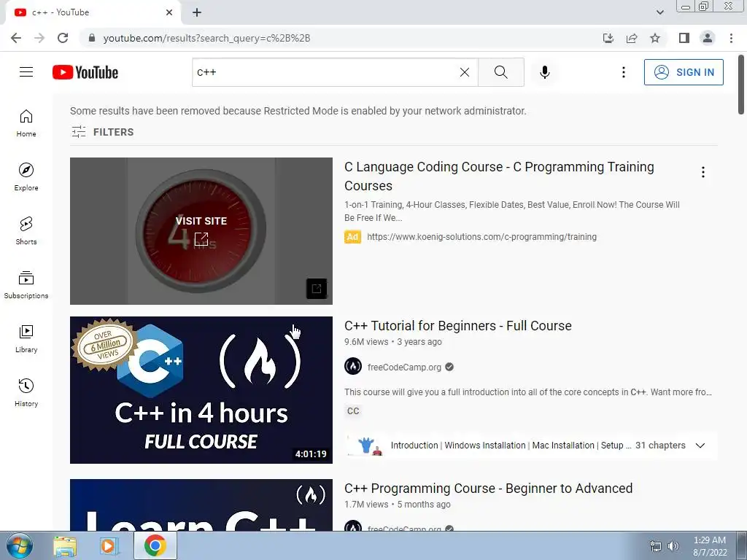Screen dimensions: 747x560
Task: Click freeCodeCamp.org channel name under Tutorial video
Action: click(404, 367)
